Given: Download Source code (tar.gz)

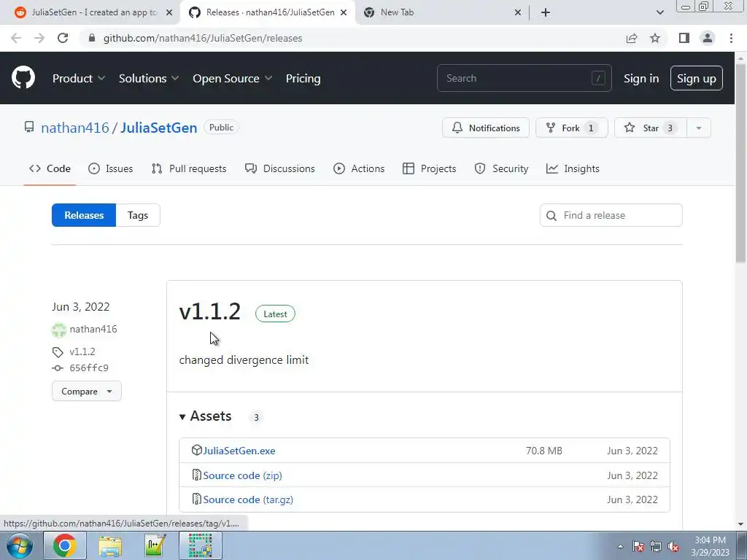Looking at the screenshot, I should (x=248, y=499).
